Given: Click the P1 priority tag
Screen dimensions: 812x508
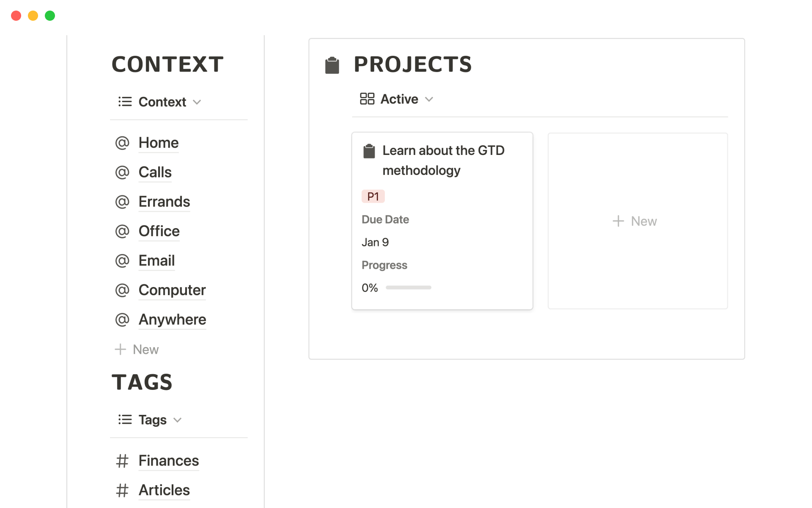Looking at the screenshot, I should click(x=373, y=196).
